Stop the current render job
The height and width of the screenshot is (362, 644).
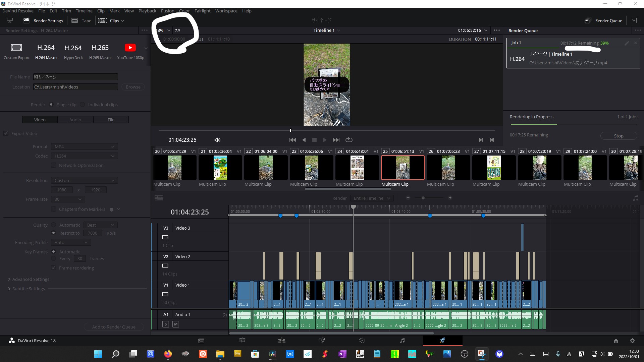tap(619, 136)
